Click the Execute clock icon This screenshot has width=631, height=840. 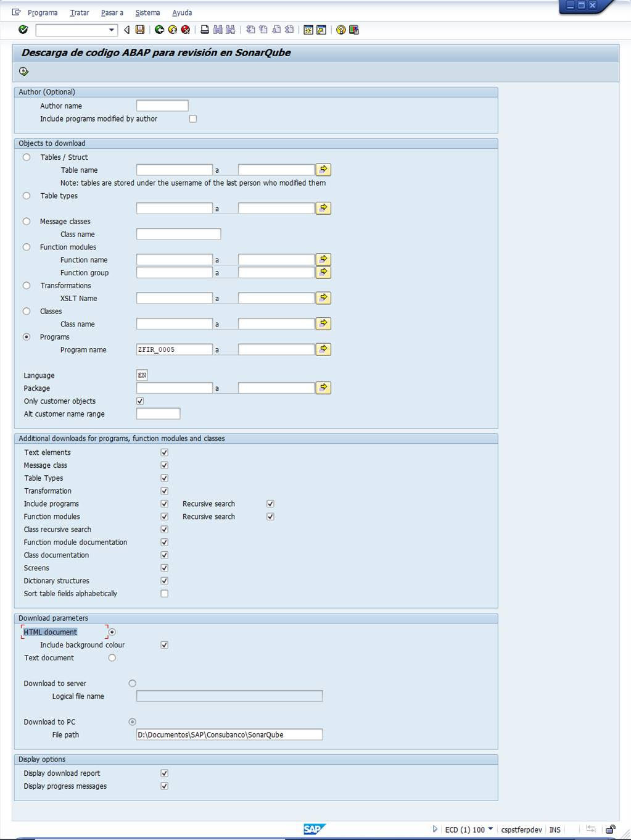pyautogui.click(x=24, y=72)
